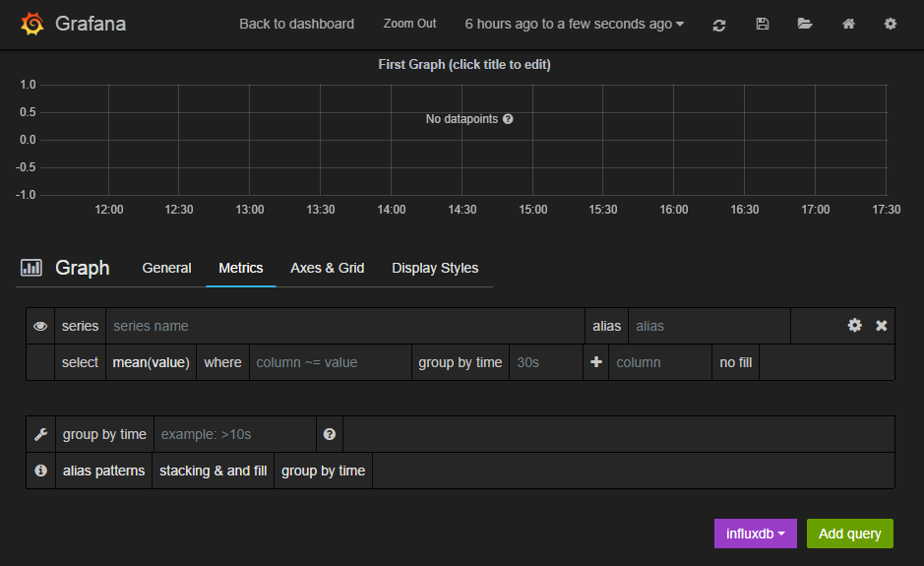Screen dimensions: 924x566
Task: Toggle query visibility with the eye icon
Action: pyautogui.click(x=40, y=326)
